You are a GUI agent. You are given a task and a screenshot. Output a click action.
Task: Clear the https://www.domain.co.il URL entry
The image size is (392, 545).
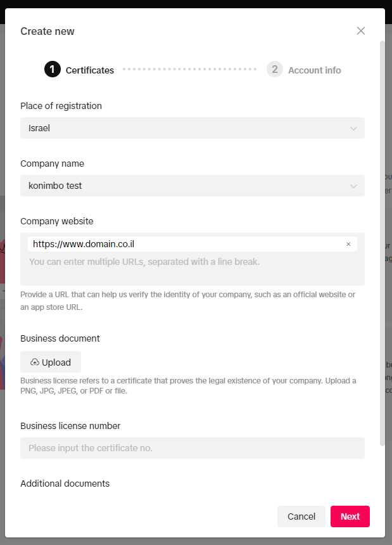click(348, 245)
